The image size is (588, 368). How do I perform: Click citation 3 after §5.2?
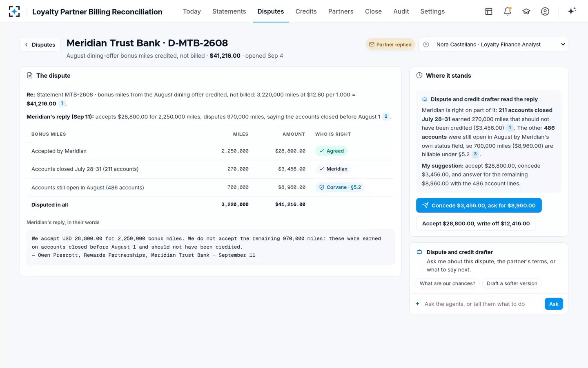click(x=475, y=154)
